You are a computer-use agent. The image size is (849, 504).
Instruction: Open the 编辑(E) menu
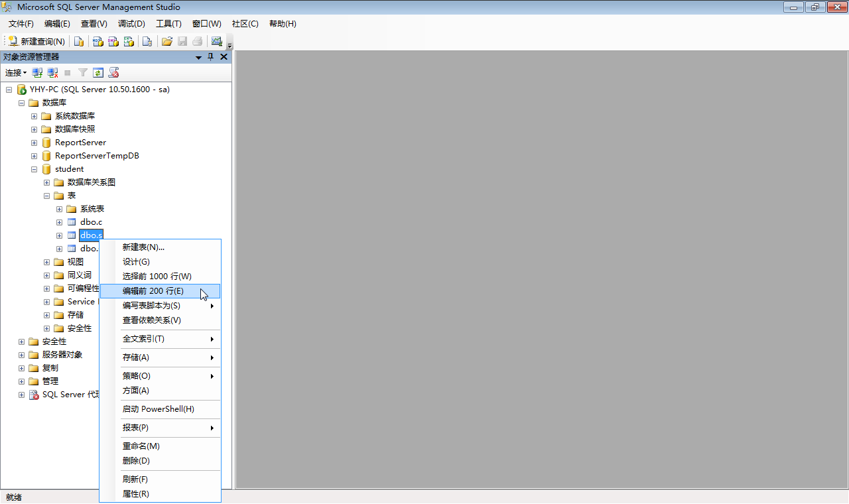click(57, 24)
